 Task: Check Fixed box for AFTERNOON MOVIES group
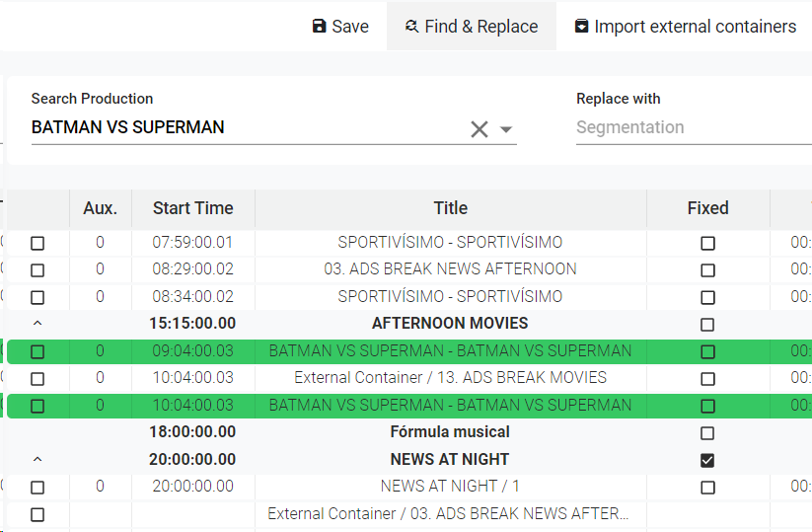(707, 325)
